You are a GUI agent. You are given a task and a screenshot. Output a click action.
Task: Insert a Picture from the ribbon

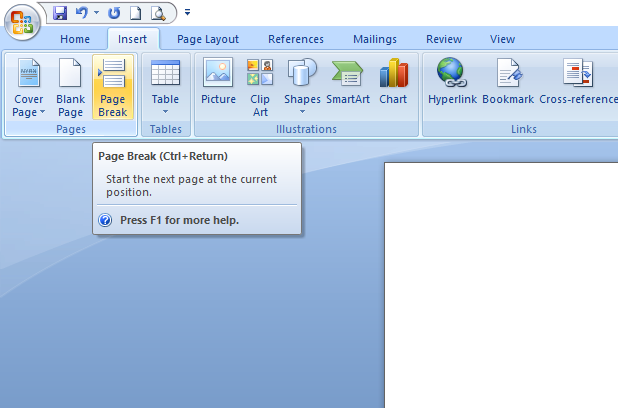tap(218, 85)
